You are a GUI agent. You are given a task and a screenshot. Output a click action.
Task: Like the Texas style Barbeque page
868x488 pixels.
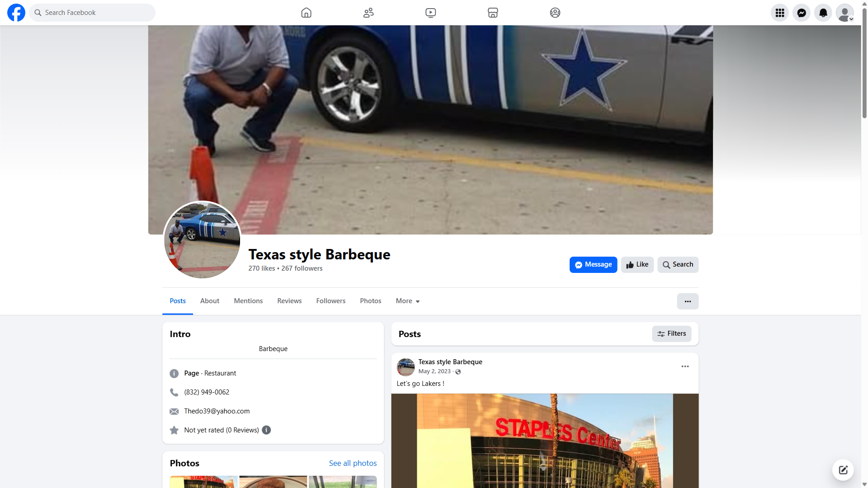click(637, 265)
